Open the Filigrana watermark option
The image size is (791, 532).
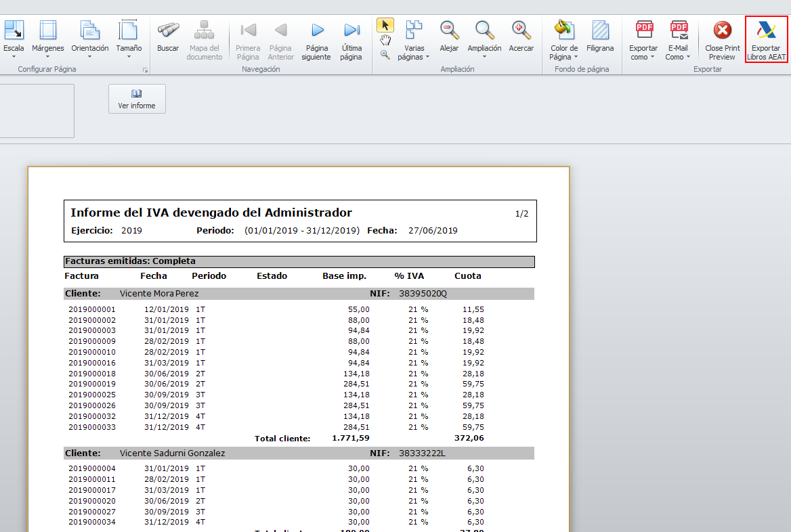600,38
